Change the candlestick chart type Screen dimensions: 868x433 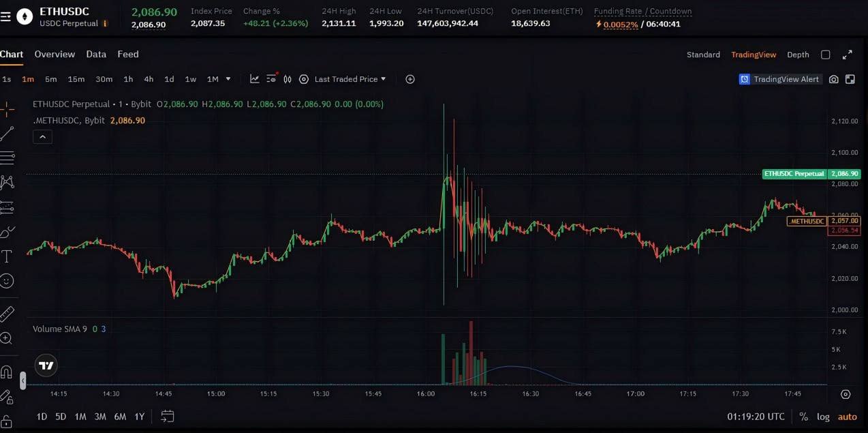pos(288,79)
